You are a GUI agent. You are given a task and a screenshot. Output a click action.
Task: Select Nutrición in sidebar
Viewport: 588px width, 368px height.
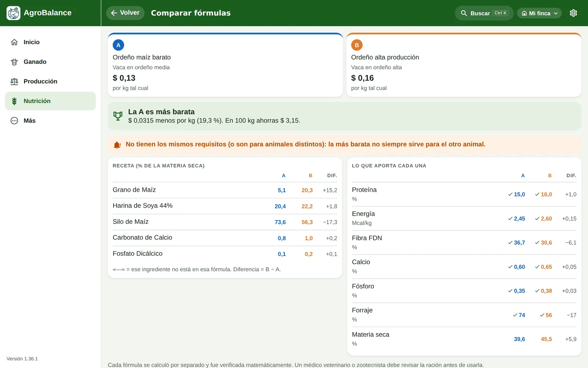coord(50,101)
